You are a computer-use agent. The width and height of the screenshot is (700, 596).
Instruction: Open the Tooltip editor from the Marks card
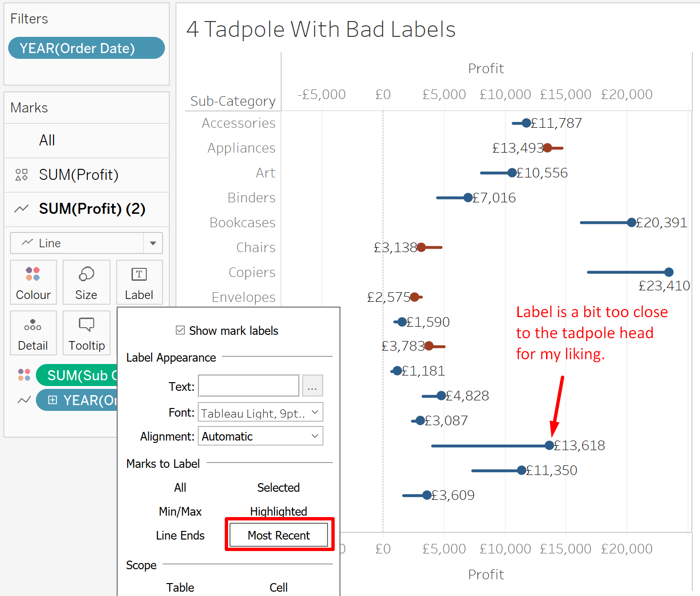click(x=86, y=333)
